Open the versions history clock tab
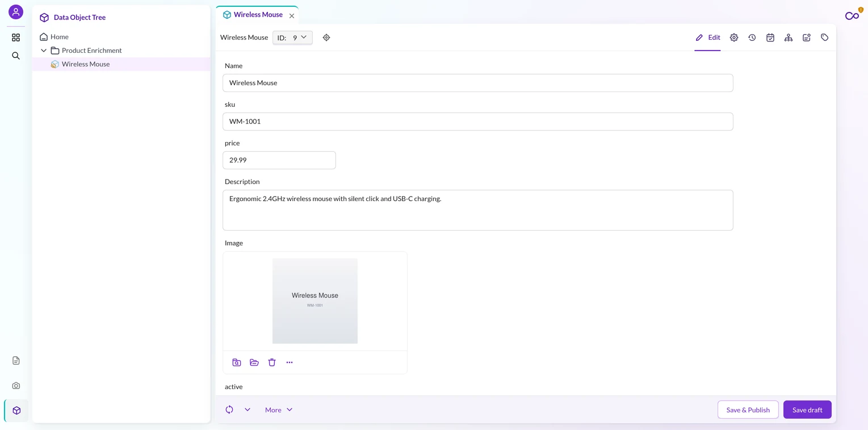The image size is (868, 430). (752, 37)
